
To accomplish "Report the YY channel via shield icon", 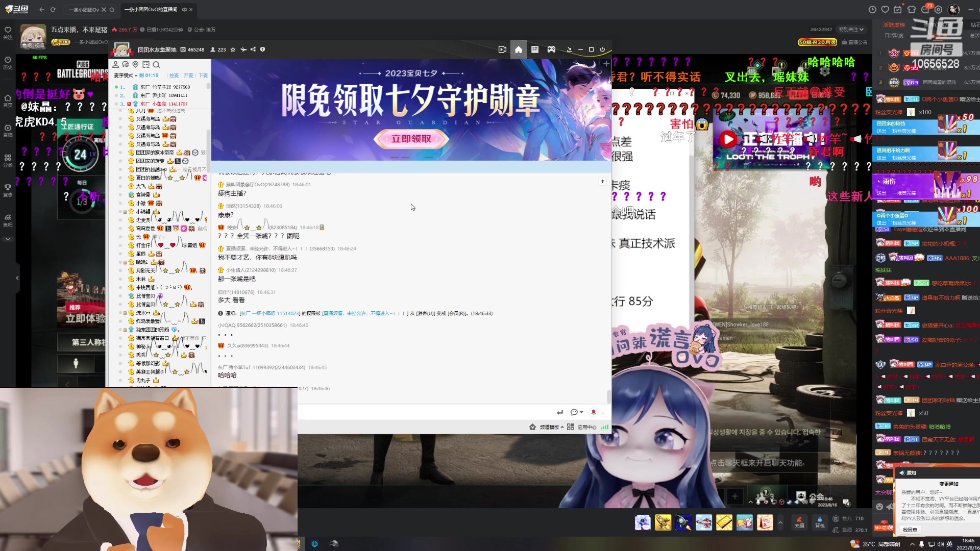I will [262, 49].
